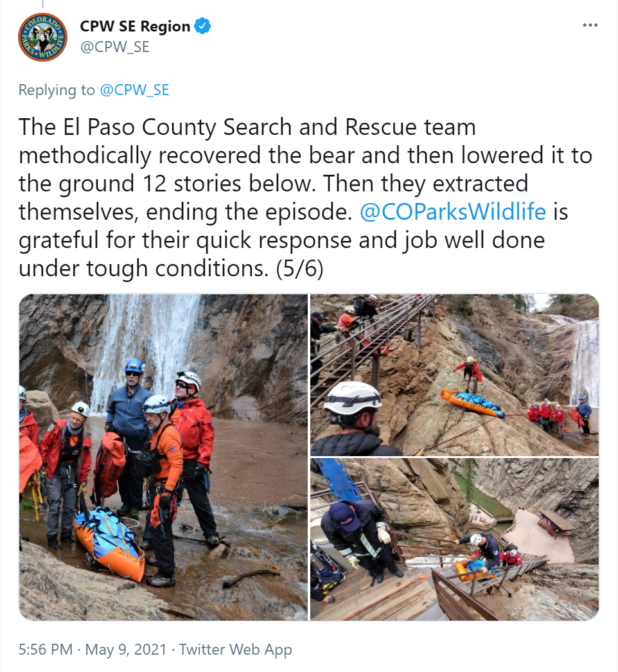The image size is (618, 672).
Task: Click the orange rescue sled in left photo
Action: [110, 543]
